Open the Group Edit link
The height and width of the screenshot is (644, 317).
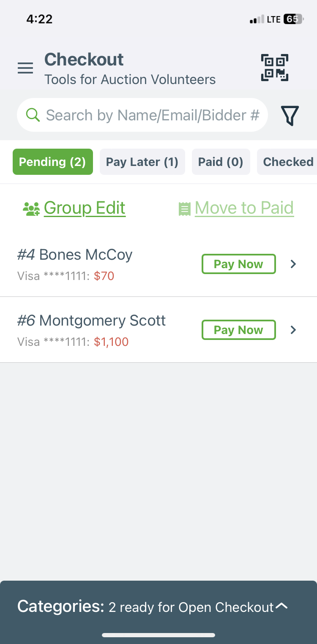point(85,208)
